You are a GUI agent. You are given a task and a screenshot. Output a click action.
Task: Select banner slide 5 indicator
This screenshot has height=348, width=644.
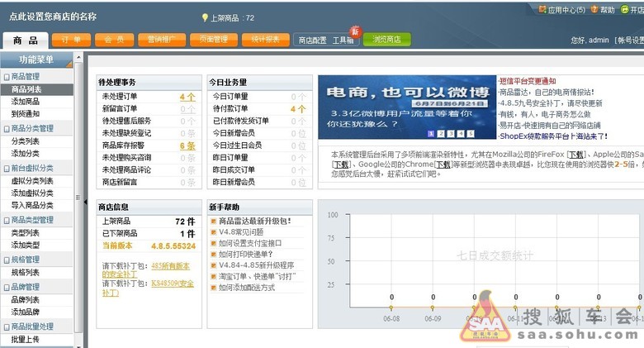pos(471,134)
